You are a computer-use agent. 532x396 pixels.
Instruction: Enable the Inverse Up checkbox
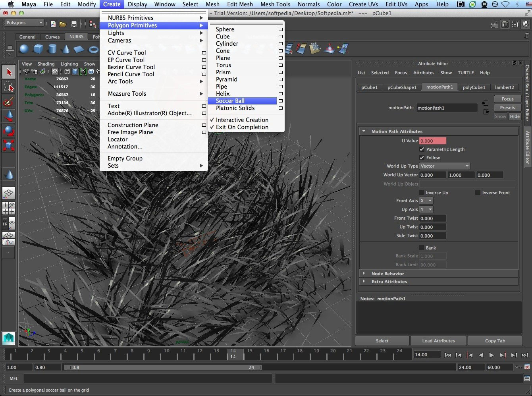click(x=421, y=193)
